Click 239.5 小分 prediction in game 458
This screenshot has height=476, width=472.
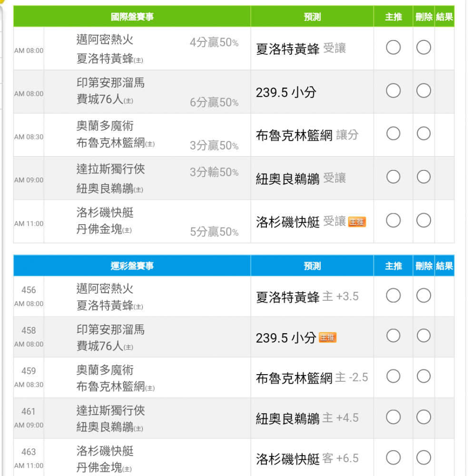click(286, 337)
